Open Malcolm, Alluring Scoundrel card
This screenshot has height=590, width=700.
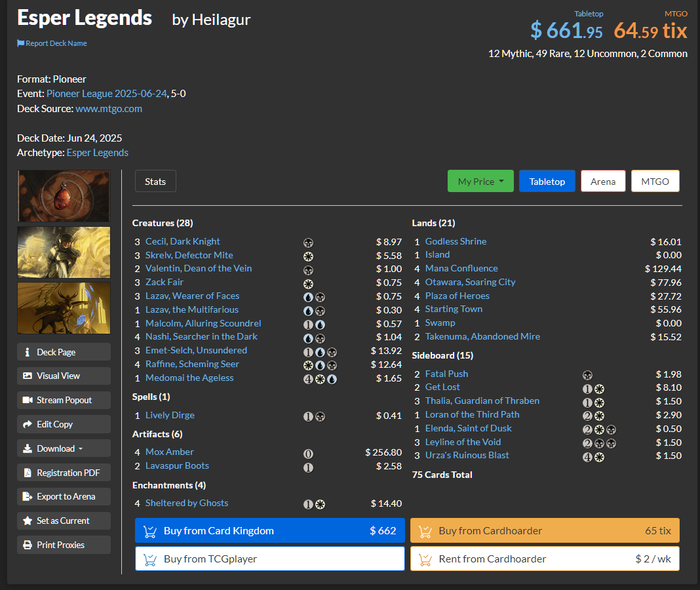click(x=203, y=323)
